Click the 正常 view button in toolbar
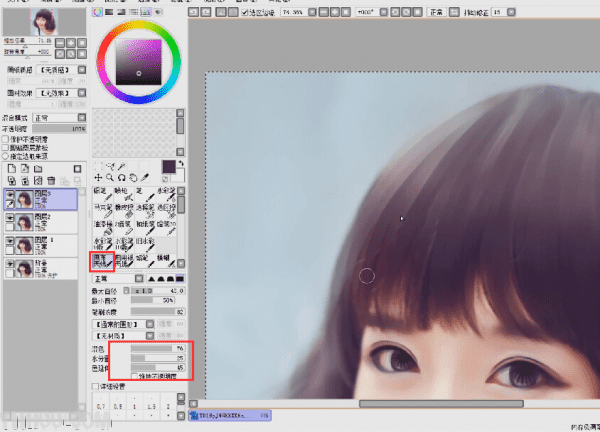The image size is (600, 432). [436, 12]
